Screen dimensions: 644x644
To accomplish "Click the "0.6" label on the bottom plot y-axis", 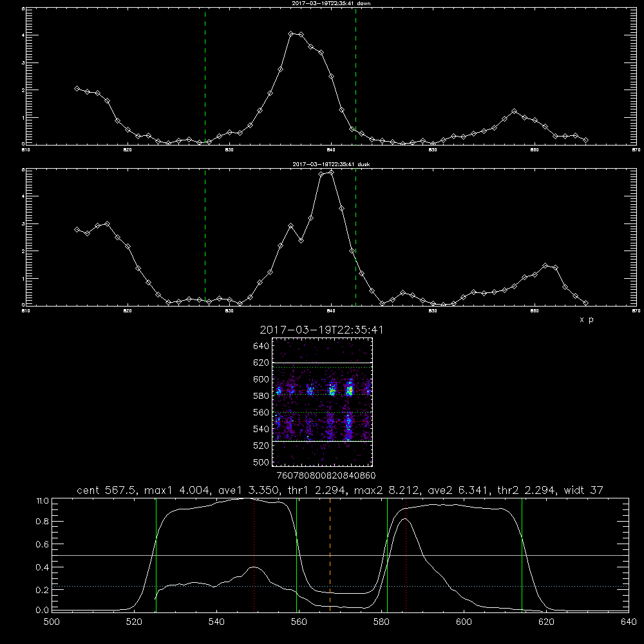I will [43, 544].
